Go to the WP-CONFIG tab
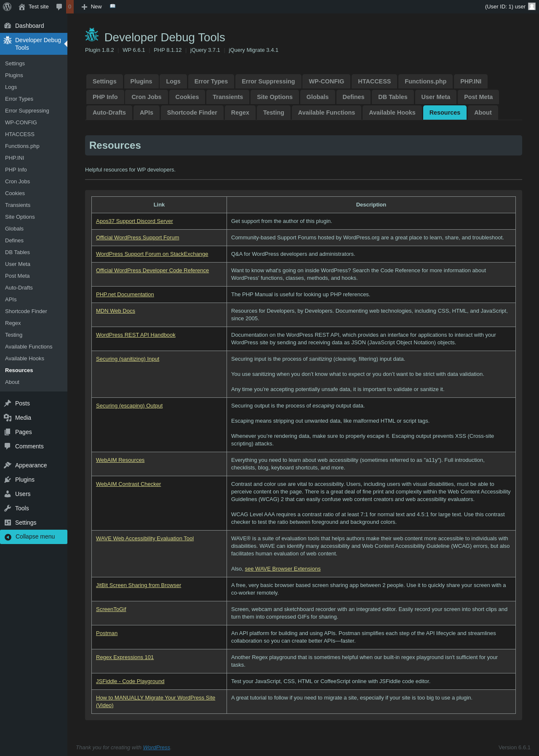The width and height of the screenshot is (539, 756). [326, 81]
